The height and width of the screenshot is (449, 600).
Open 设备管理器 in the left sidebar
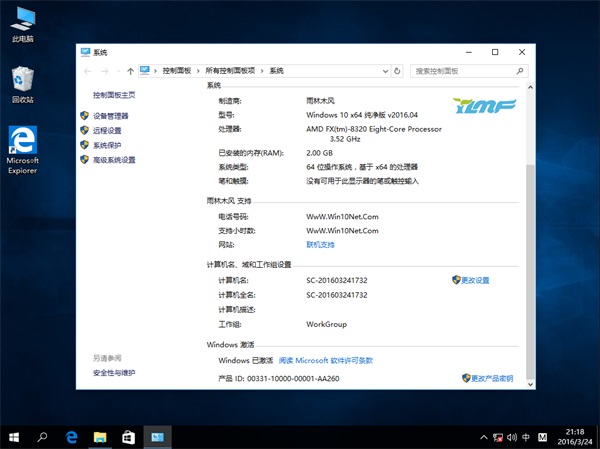(110, 116)
